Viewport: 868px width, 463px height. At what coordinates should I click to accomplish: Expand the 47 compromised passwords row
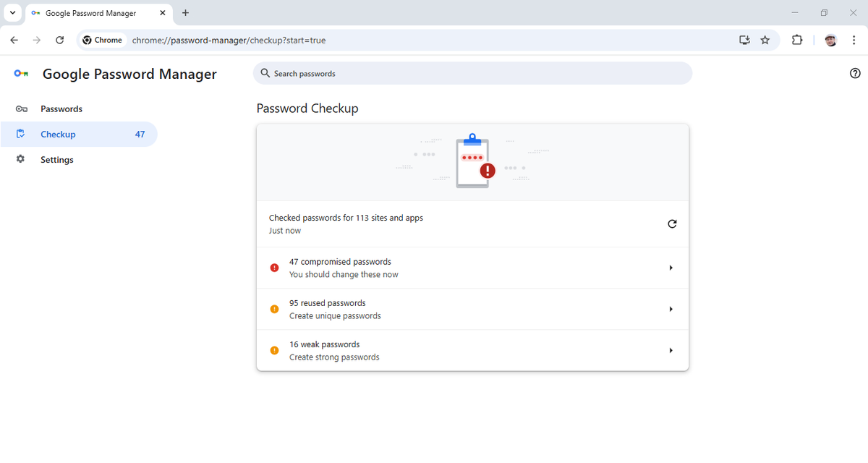[671, 268]
